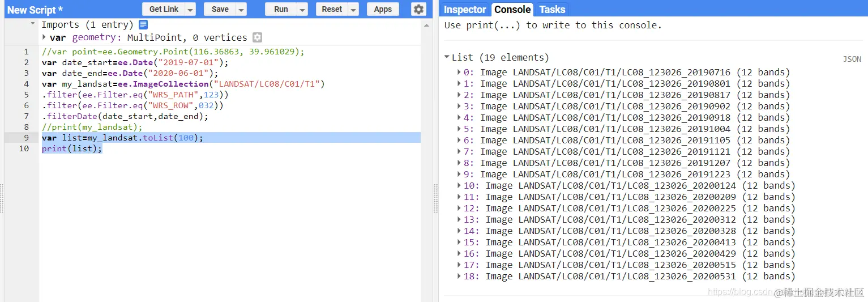Click the WRS_PATH filter line
Screen dimensions: 868x302
click(x=135, y=95)
